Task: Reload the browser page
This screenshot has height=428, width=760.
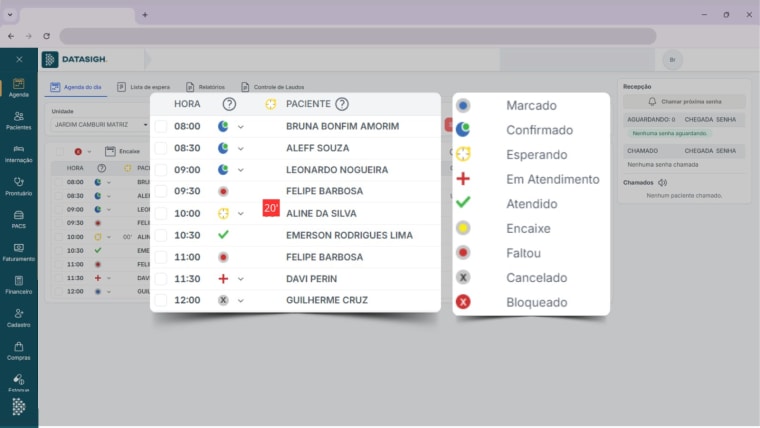Action: click(47, 36)
